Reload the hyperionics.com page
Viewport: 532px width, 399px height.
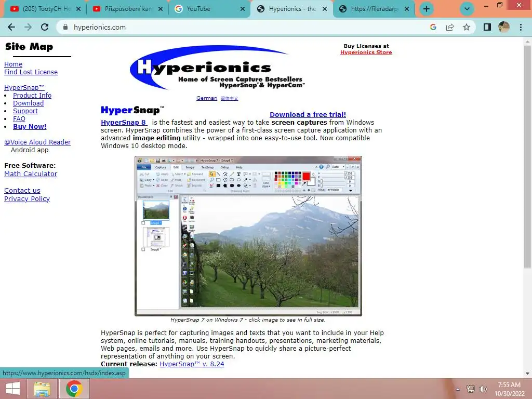click(45, 27)
